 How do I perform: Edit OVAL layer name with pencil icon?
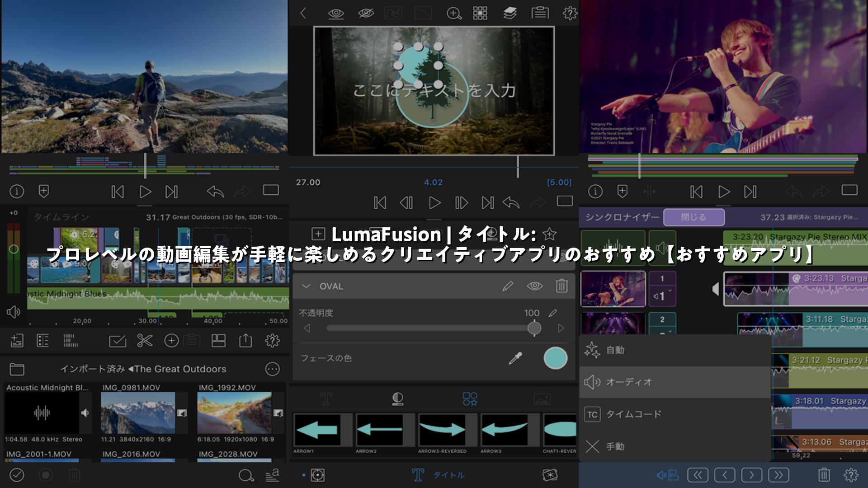tap(508, 286)
